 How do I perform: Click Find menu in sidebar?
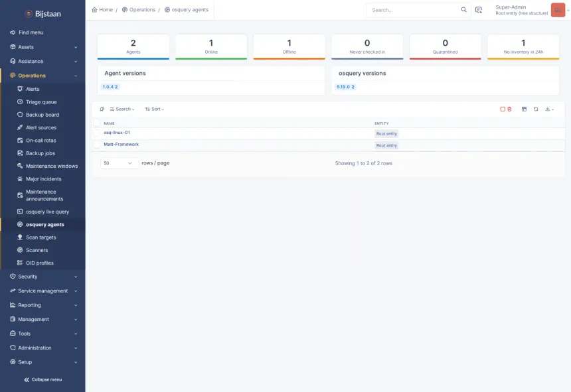[27, 33]
